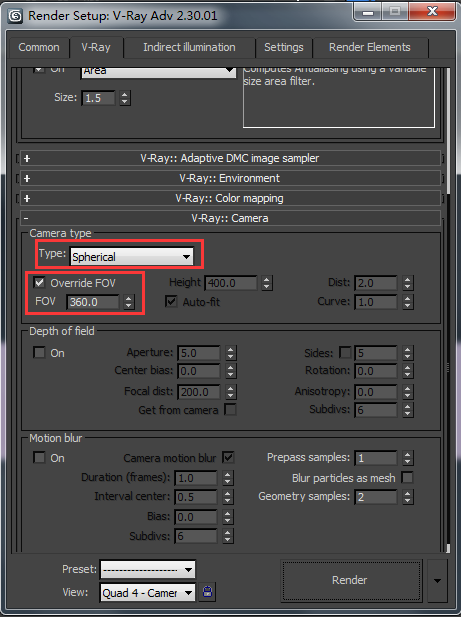Click the 3ds Max app icon in title bar

pyautogui.click(x=16, y=16)
